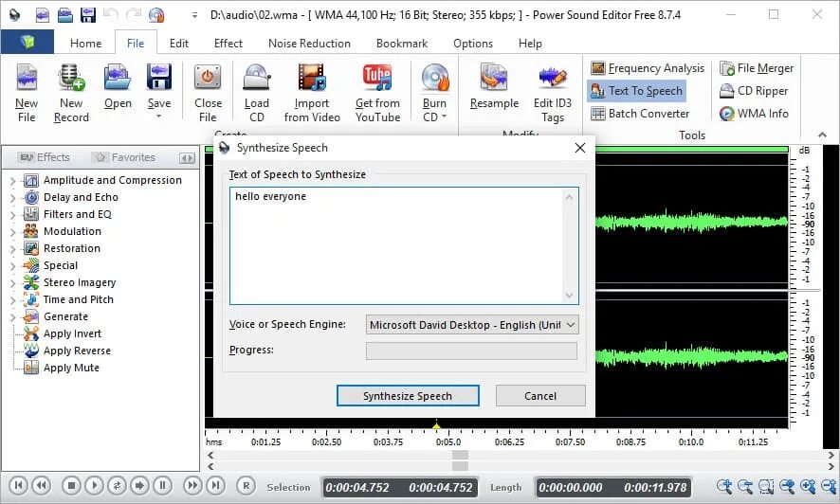Click the Resample icon
840x504 pixels.
(x=494, y=78)
